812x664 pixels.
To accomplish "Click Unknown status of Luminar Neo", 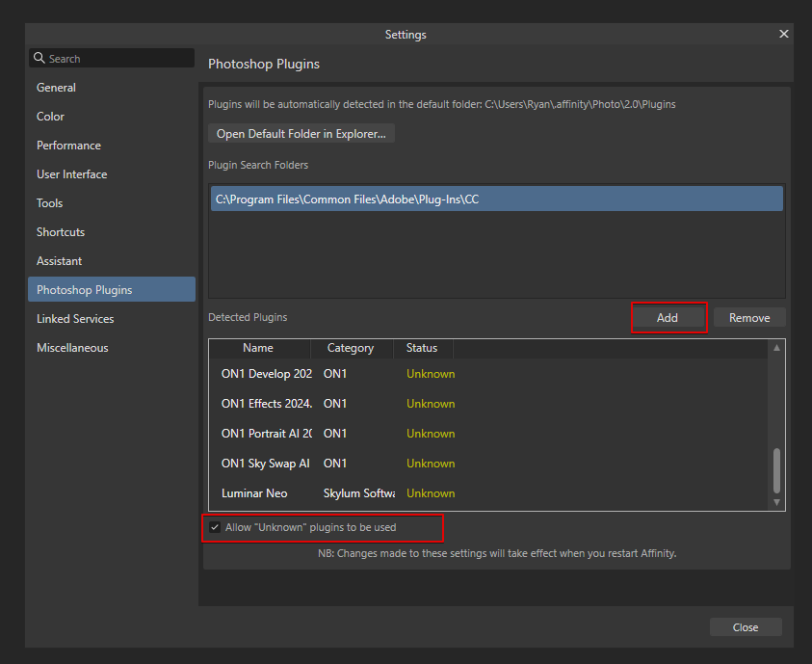I will (x=431, y=493).
